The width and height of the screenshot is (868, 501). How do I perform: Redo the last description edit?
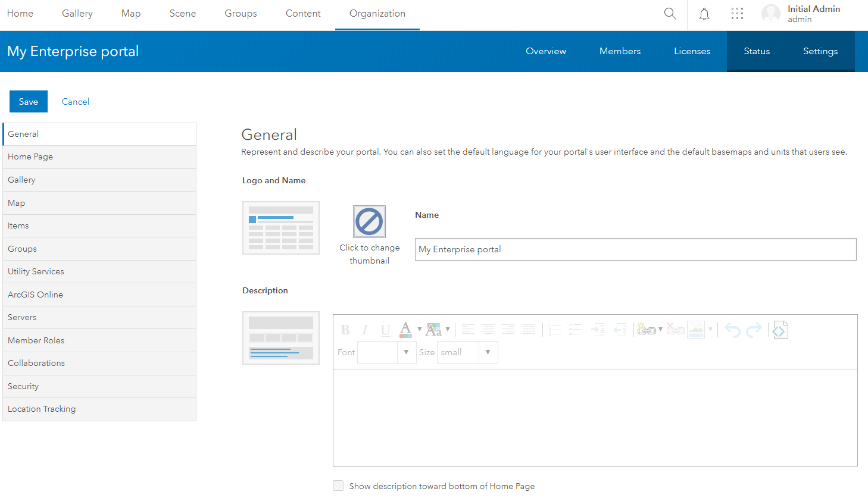click(x=754, y=330)
